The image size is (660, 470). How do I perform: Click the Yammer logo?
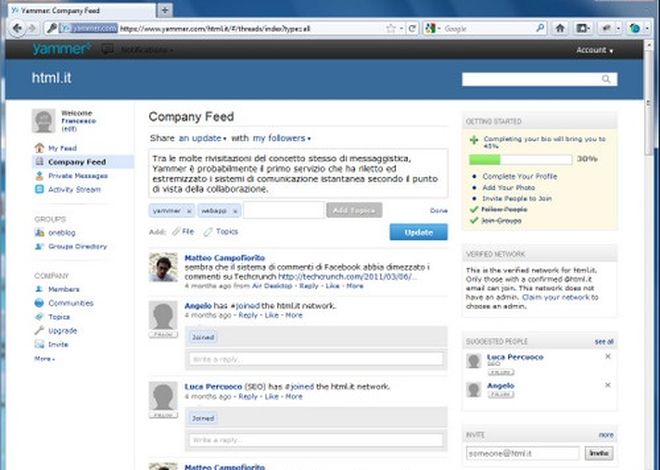[x=61, y=49]
